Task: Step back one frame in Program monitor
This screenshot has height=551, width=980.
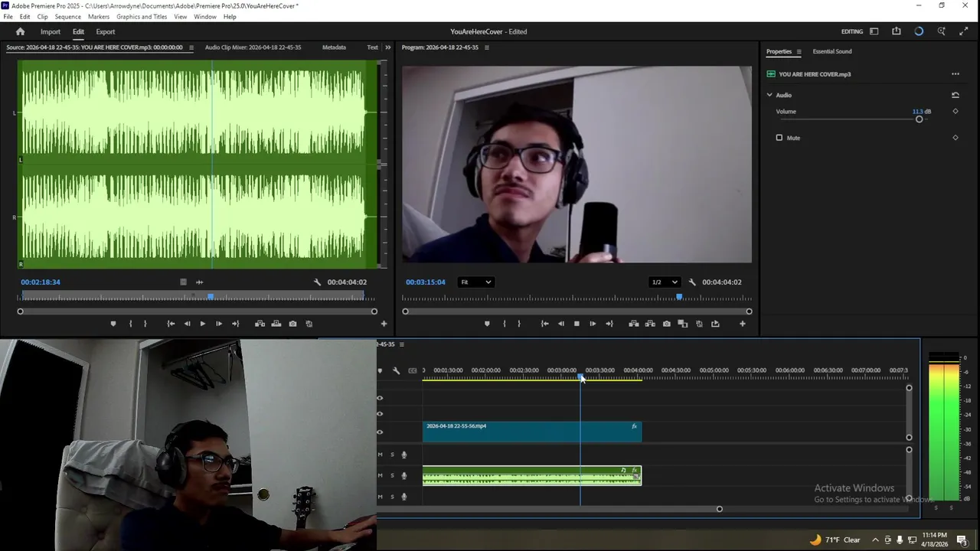Action: (560, 324)
